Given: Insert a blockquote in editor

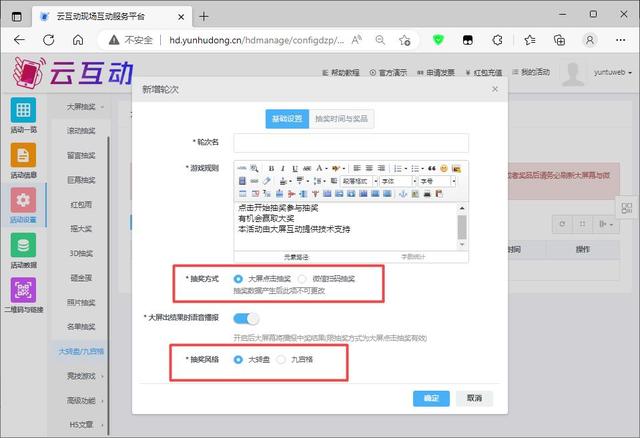Looking at the screenshot, I should pos(432,168).
